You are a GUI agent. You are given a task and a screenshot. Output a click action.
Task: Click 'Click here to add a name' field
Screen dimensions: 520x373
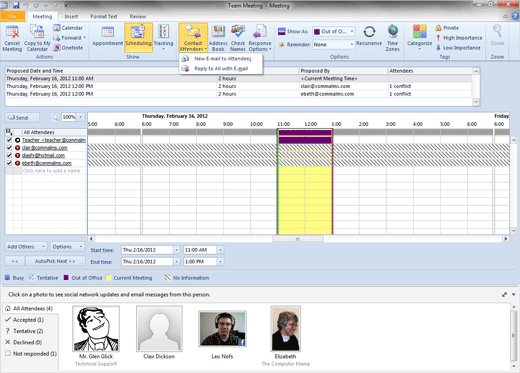51,171
